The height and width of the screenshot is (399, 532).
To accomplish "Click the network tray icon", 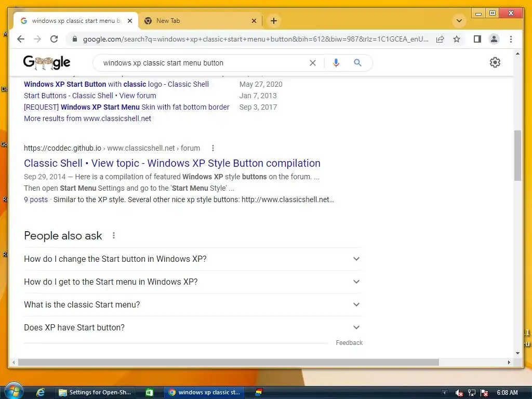I will click(472, 393).
